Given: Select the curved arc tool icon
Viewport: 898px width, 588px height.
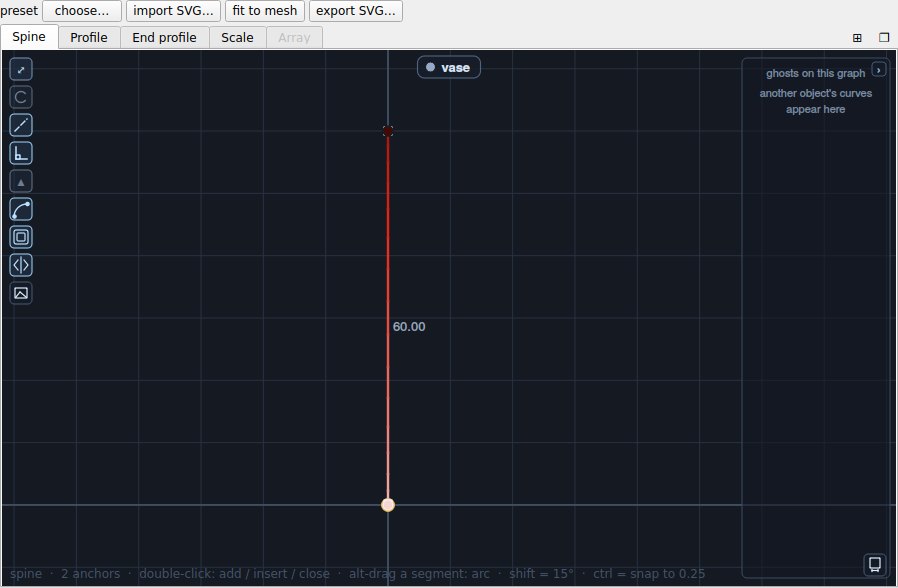Looking at the screenshot, I should tap(21, 210).
